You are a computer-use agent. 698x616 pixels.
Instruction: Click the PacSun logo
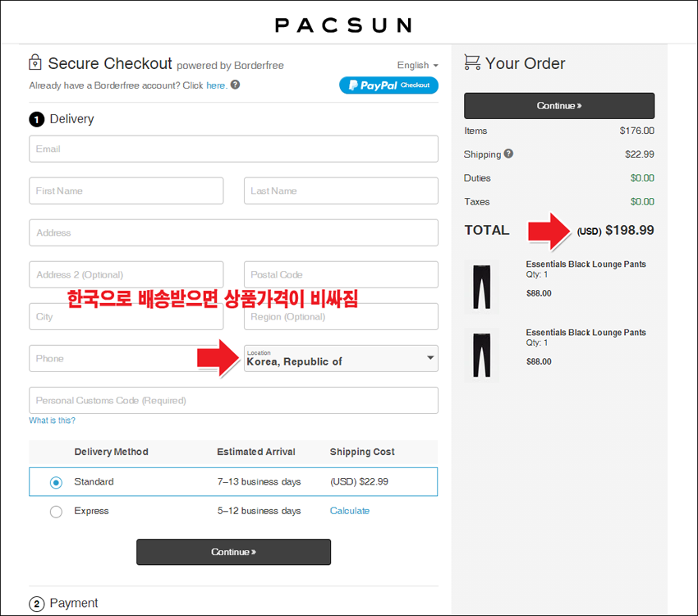pos(343,25)
